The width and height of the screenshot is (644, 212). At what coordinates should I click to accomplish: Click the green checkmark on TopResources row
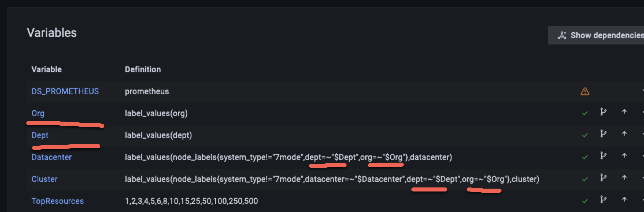[585, 201]
